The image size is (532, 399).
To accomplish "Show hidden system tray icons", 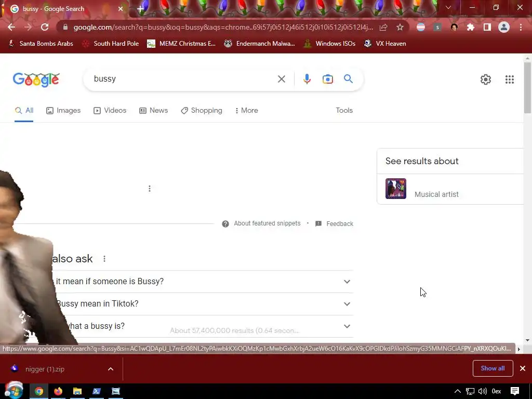I will 457,392.
